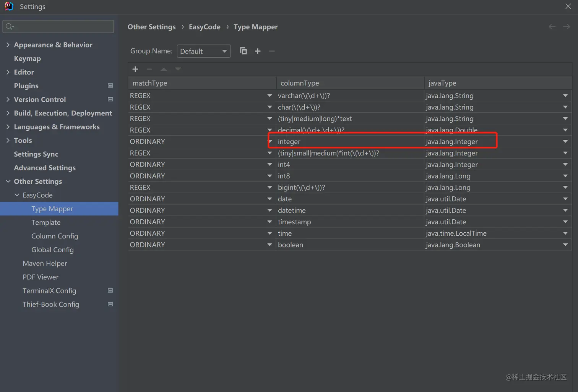
Task: Click the Other Settings breadcrumb
Action: coord(152,27)
